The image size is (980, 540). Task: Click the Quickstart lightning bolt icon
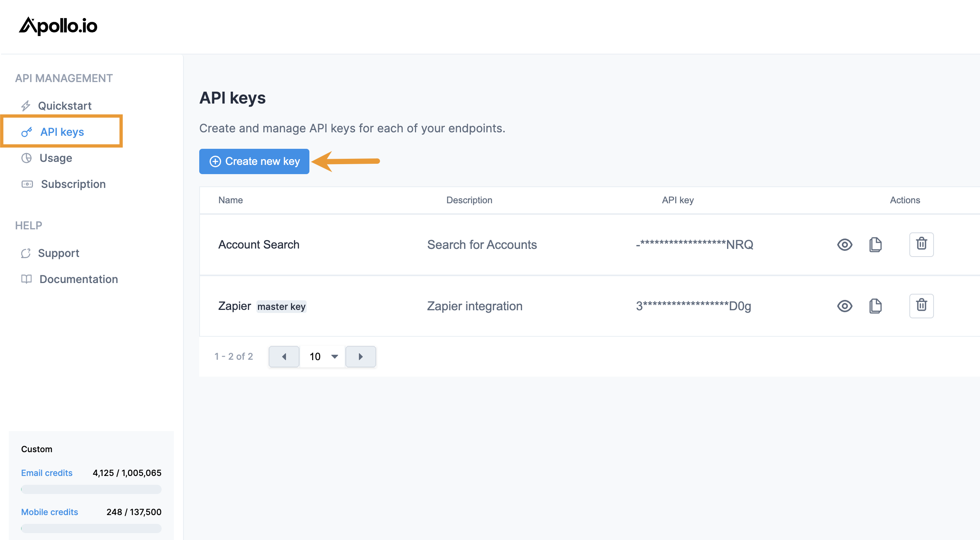click(26, 106)
